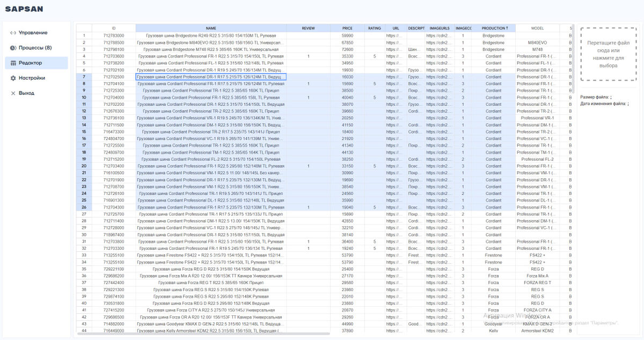Select row number 33 header
The image size is (644, 340).
(84, 255)
